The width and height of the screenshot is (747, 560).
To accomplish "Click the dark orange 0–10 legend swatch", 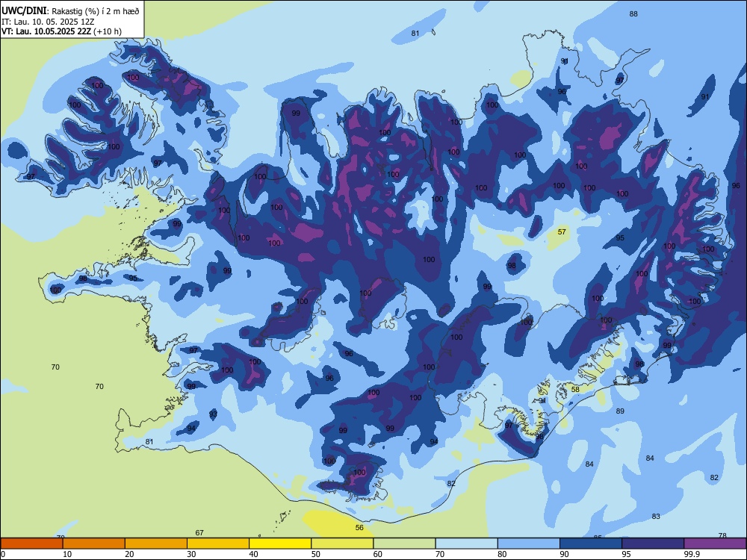I will coord(32,544).
